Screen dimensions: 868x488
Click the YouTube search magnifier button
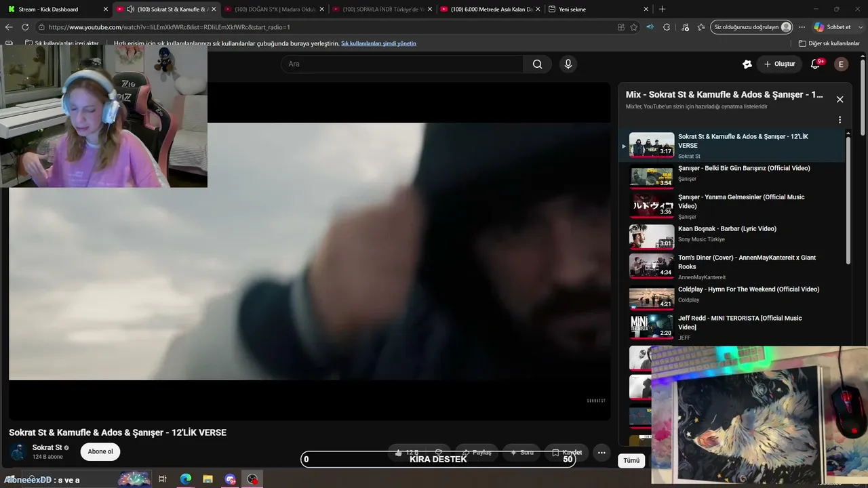pos(537,64)
